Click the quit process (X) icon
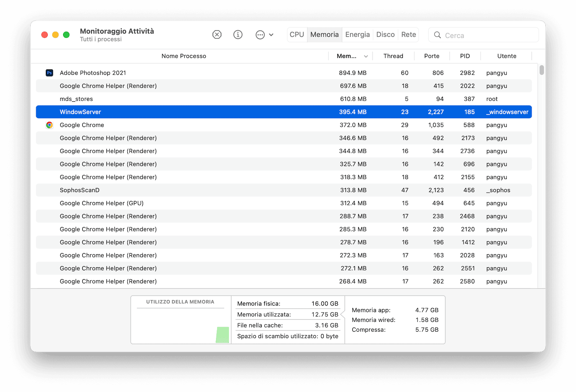The width and height of the screenshot is (576, 392). pos(217,35)
